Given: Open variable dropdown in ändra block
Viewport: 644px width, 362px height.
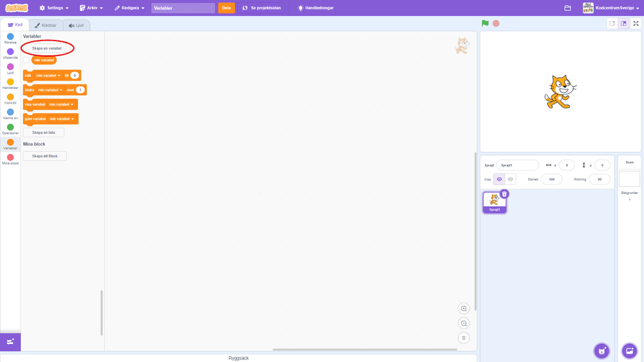Looking at the screenshot, I should (50, 90).
